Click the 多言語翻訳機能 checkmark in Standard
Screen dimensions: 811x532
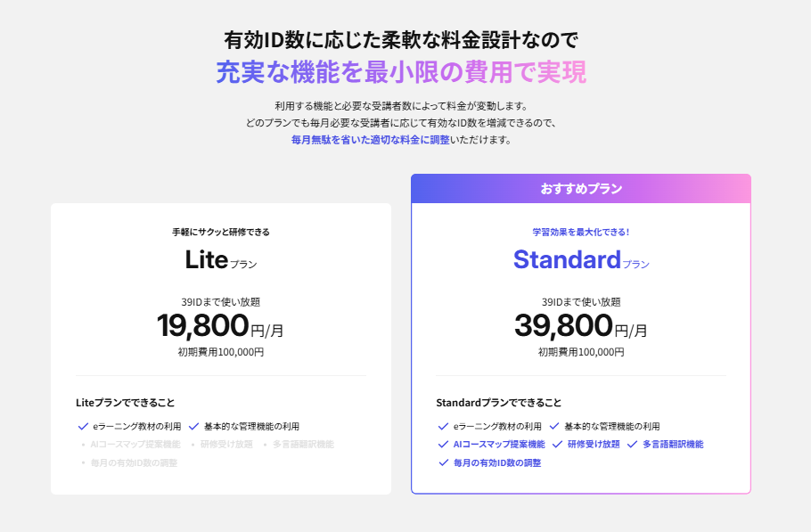click(x=633, y=444)
